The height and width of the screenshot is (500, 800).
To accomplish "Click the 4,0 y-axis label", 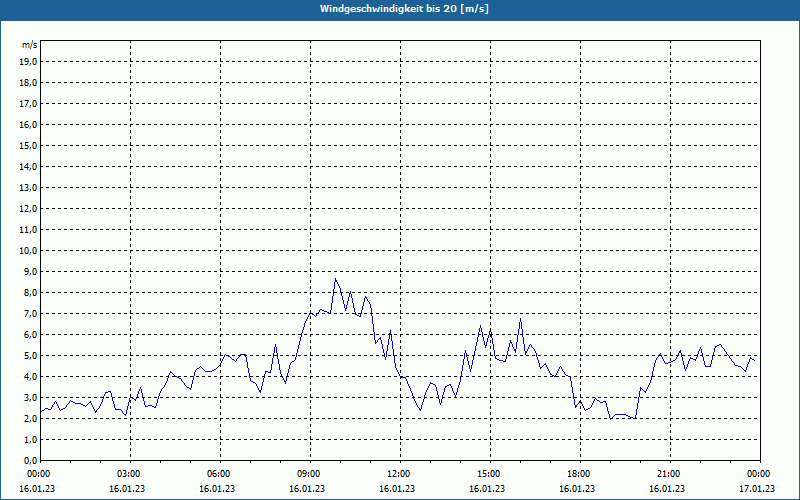I will (x=30, y=377).
